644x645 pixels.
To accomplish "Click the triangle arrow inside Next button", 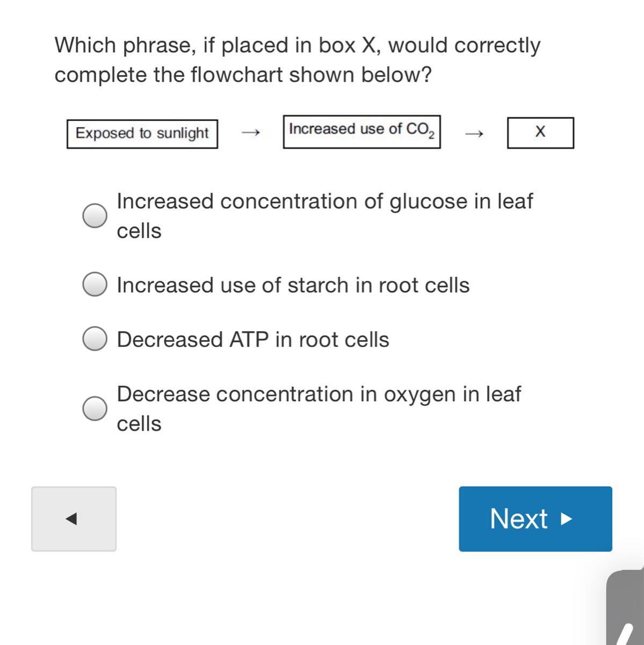I will [566, 519].
